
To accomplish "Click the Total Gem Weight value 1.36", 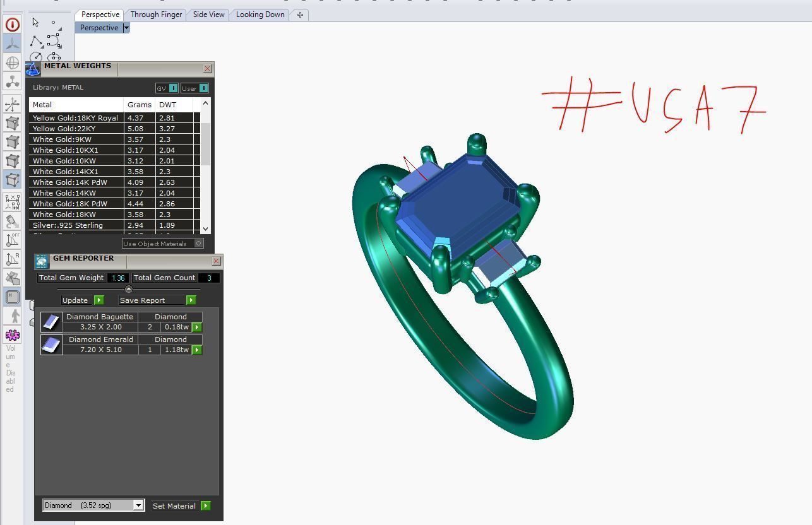I will [118, 278].
